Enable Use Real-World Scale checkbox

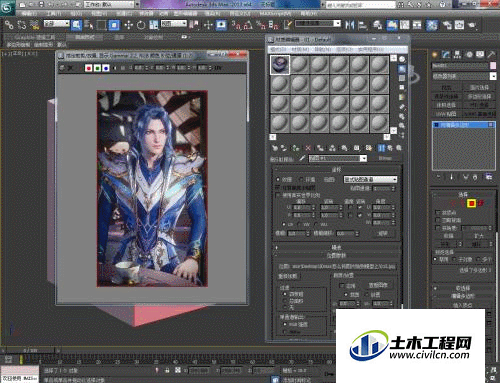[x=278, y=195]
